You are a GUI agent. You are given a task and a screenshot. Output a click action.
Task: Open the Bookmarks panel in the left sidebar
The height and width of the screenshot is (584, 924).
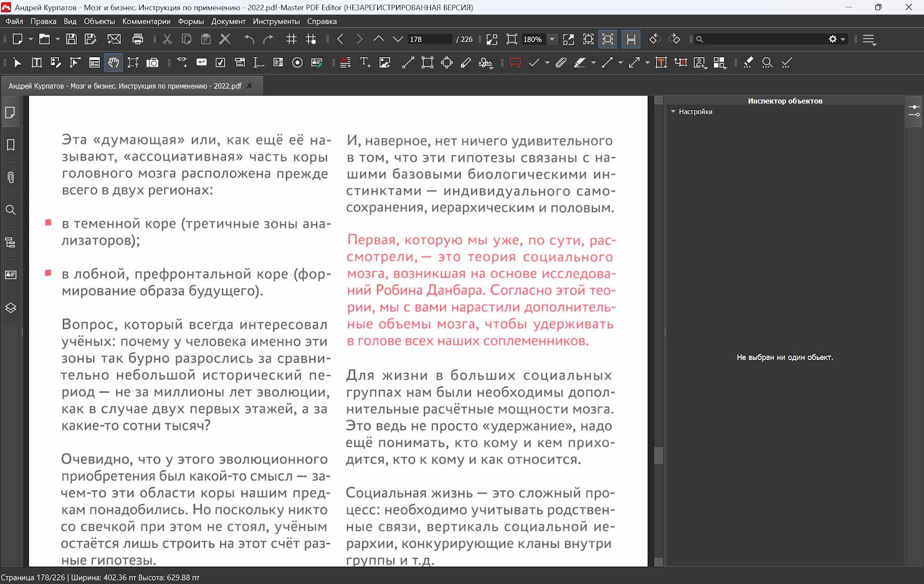[10, 145]
